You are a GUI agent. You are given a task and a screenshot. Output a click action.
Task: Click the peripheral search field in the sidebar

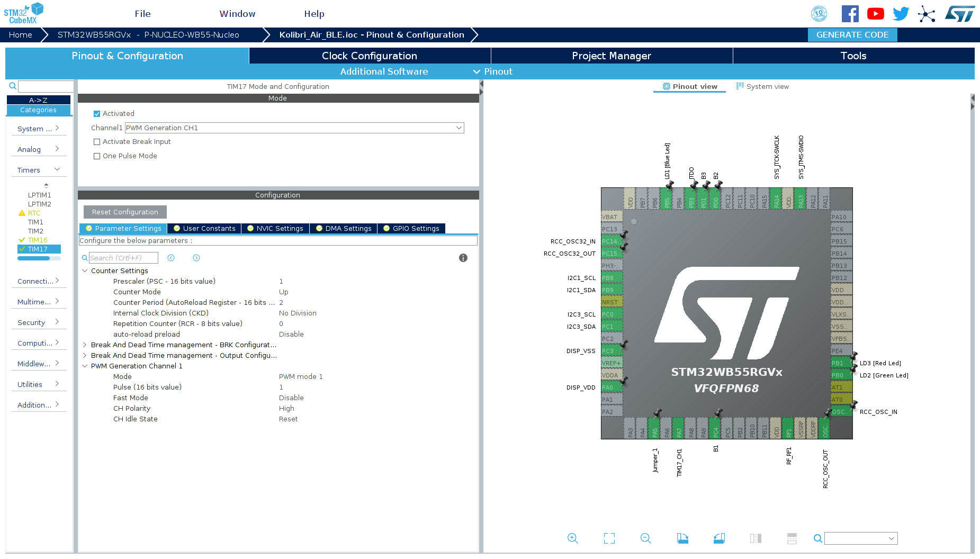click(x=46, y=86)
